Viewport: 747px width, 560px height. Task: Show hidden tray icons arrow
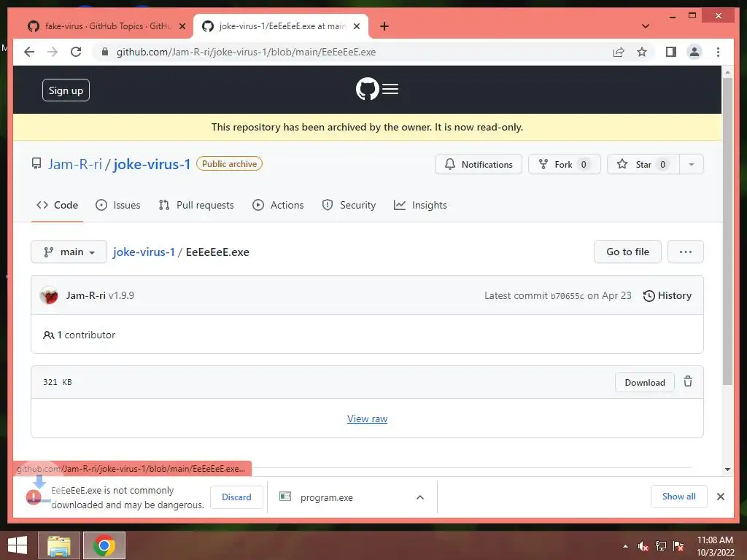point(625,547)
